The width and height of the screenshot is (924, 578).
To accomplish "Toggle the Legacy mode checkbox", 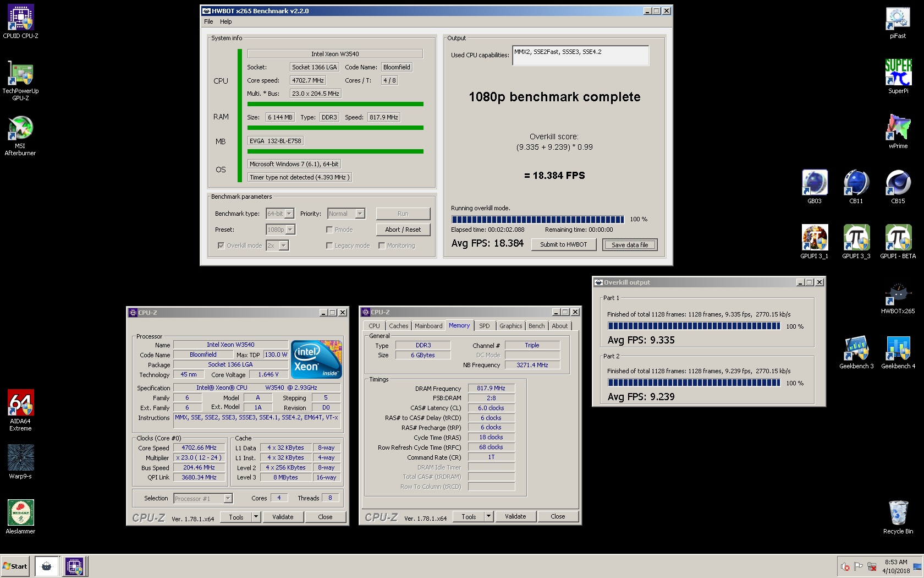I will (329, 246).
